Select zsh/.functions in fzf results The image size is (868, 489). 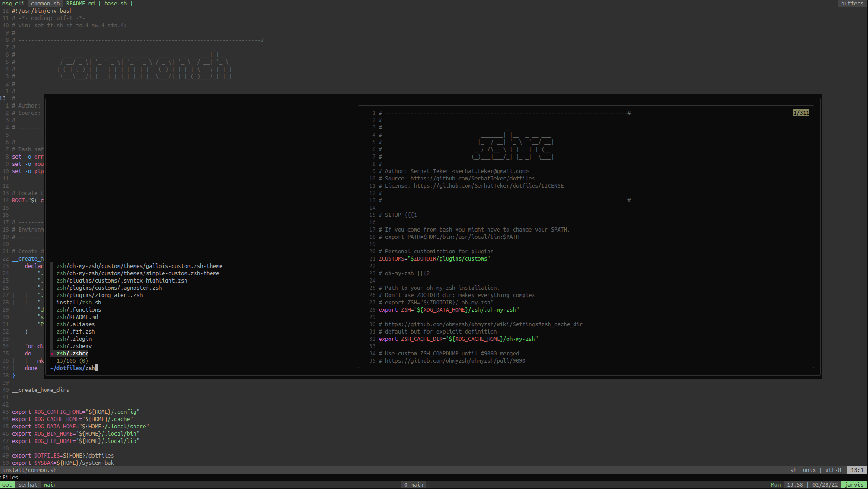point(79,309)
